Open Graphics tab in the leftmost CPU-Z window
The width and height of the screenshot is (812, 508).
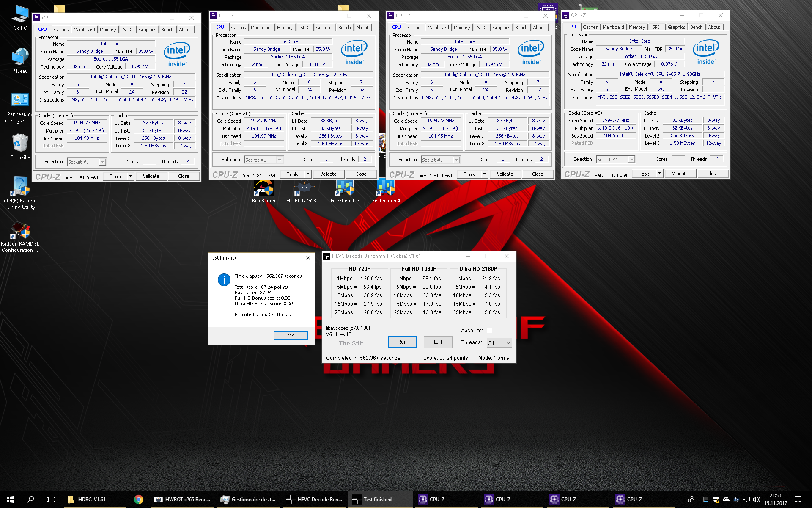point(147,30)
